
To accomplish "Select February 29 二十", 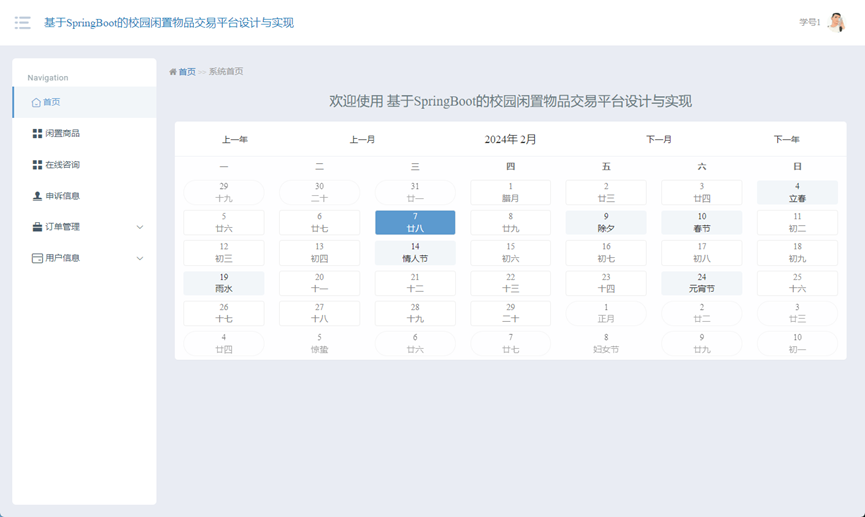I will [510, 313].
